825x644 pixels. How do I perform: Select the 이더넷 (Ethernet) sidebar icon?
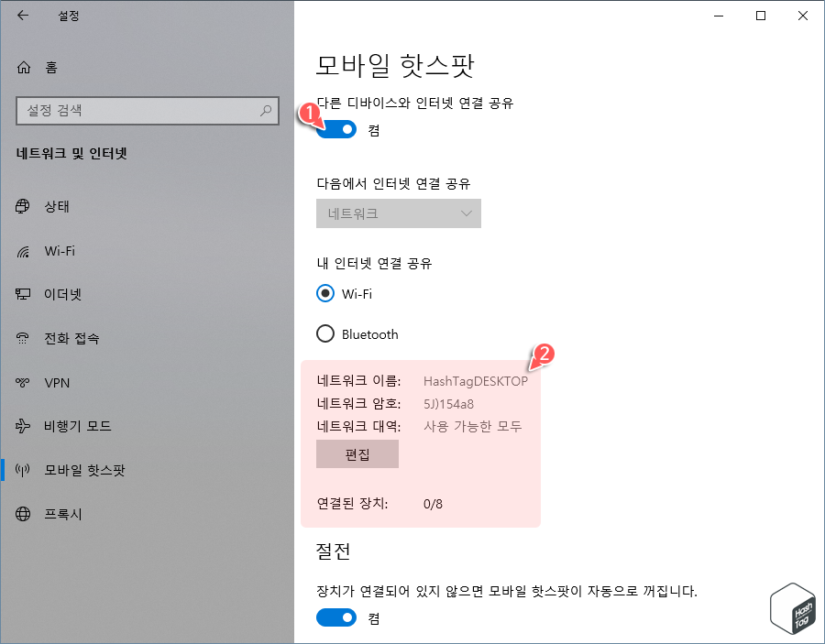pos(22,294)
